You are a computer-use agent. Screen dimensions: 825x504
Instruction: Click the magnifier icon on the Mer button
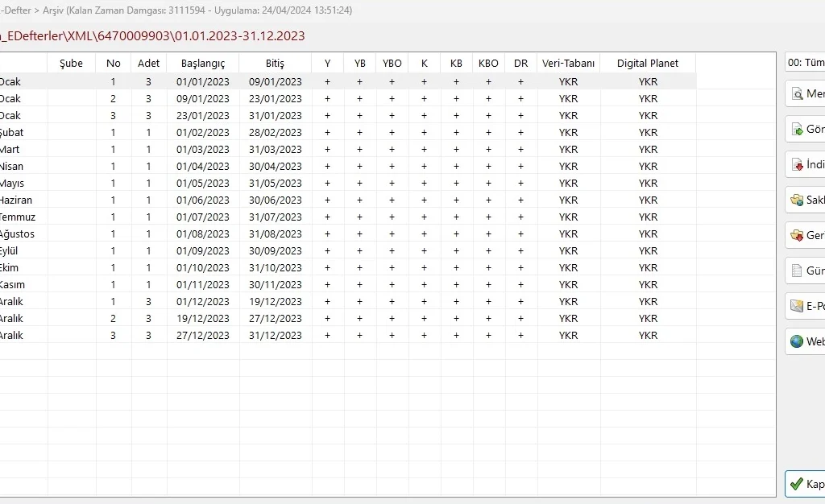(797, 93)
